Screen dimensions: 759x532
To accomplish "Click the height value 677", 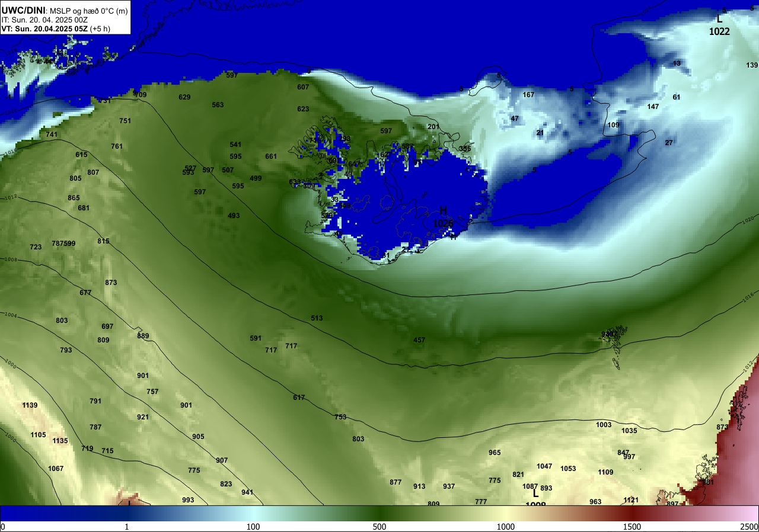I will coord(85,293).
